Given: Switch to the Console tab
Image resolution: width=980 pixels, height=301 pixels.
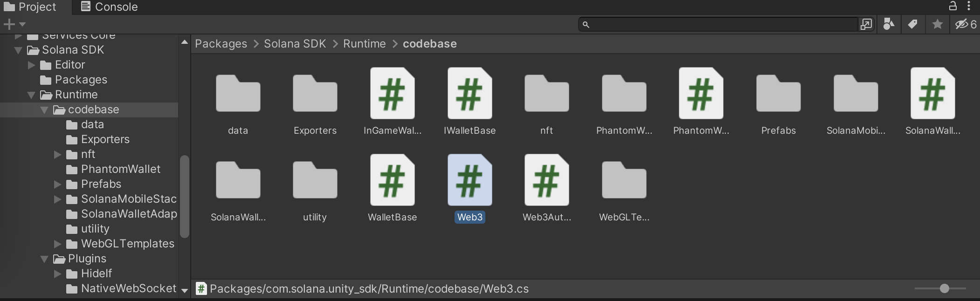Looking at the screenshot, I should pos(110,7).
